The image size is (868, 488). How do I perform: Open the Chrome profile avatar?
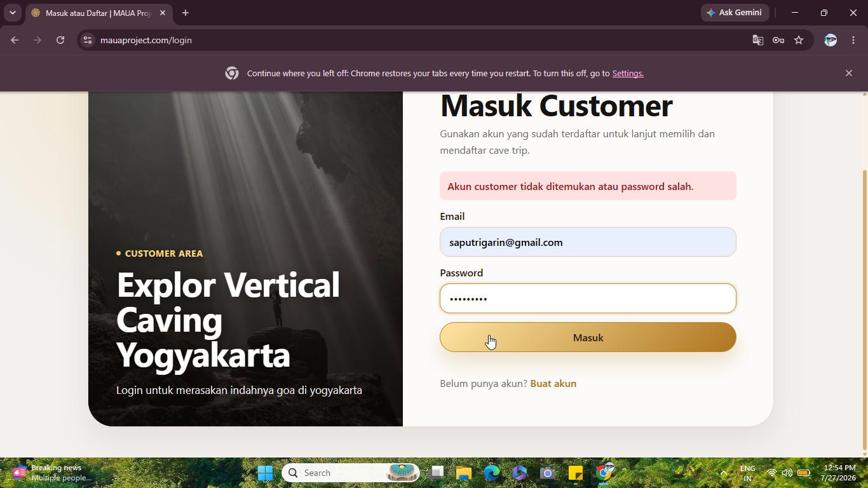coord(831,40)
